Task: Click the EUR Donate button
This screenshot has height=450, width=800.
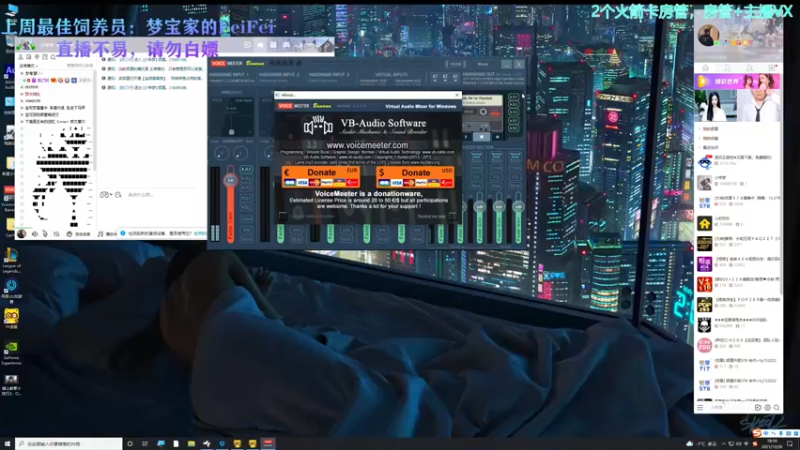Action: tap(321, 177)
